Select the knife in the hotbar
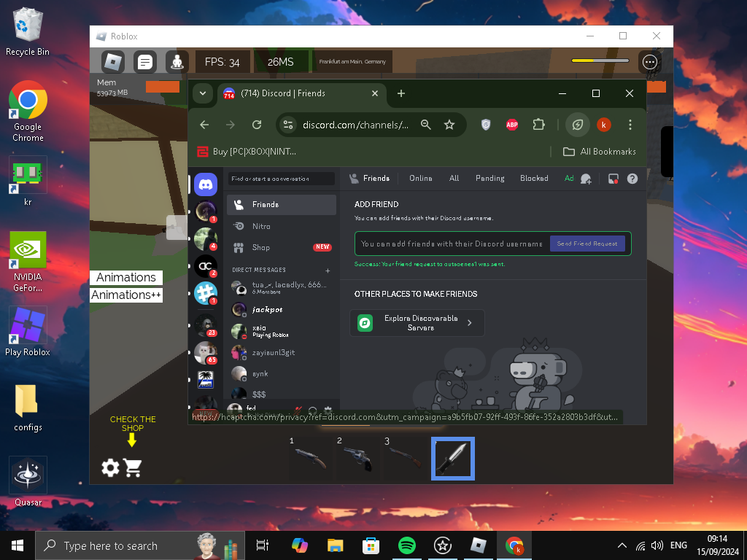This screenshot has width=747, height=560. click(x=453, y=459)
